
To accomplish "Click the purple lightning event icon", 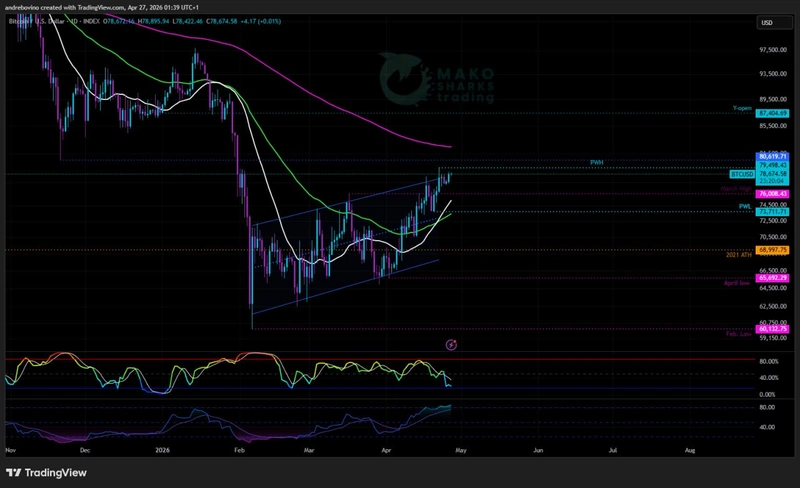I will coord(451,344).
